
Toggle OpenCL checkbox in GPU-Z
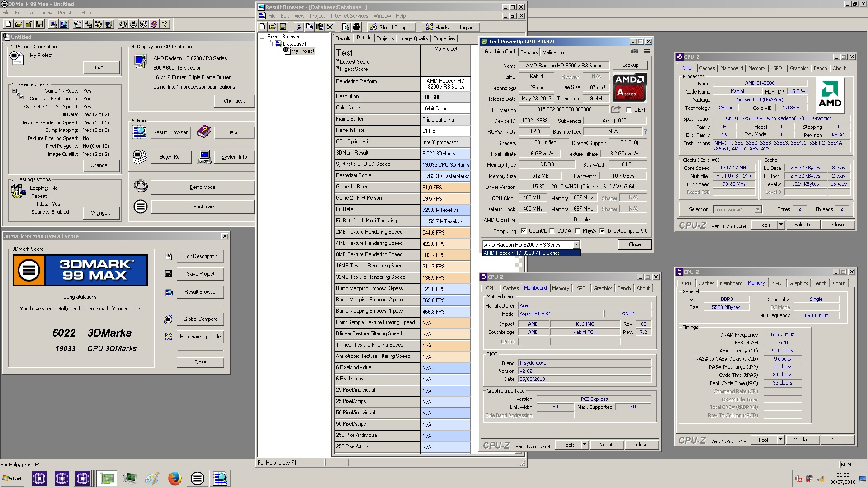pyautogui.click(x=524, y=231)
